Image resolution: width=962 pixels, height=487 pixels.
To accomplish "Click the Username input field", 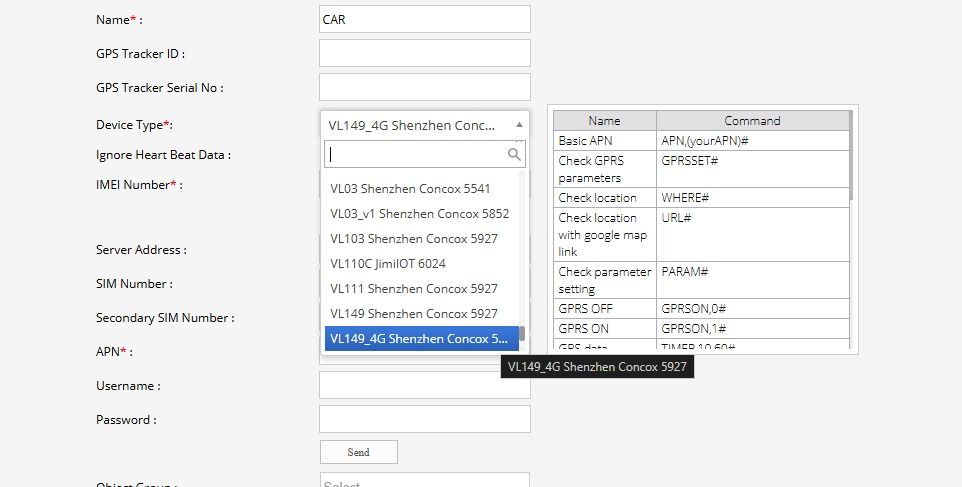I will click(x=425, y=385).
